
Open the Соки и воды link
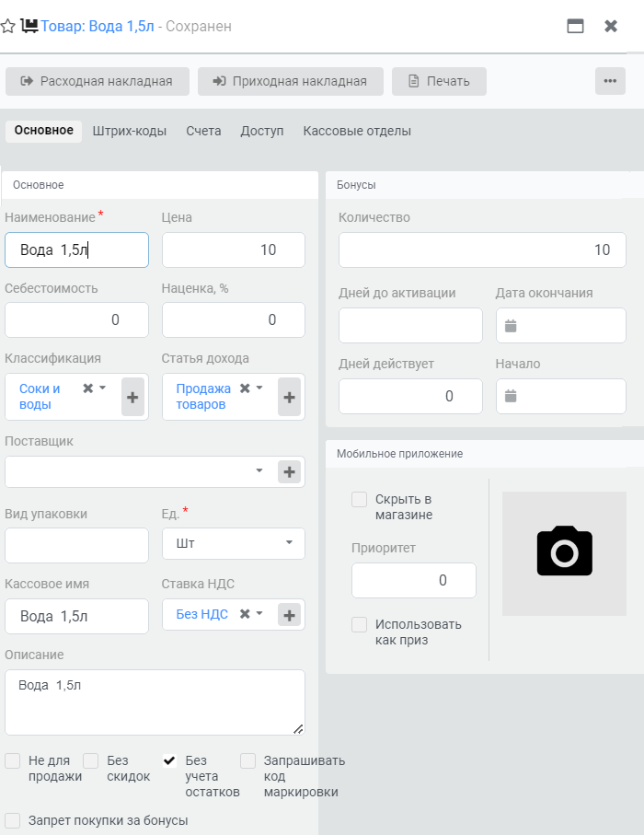point(40,396)
